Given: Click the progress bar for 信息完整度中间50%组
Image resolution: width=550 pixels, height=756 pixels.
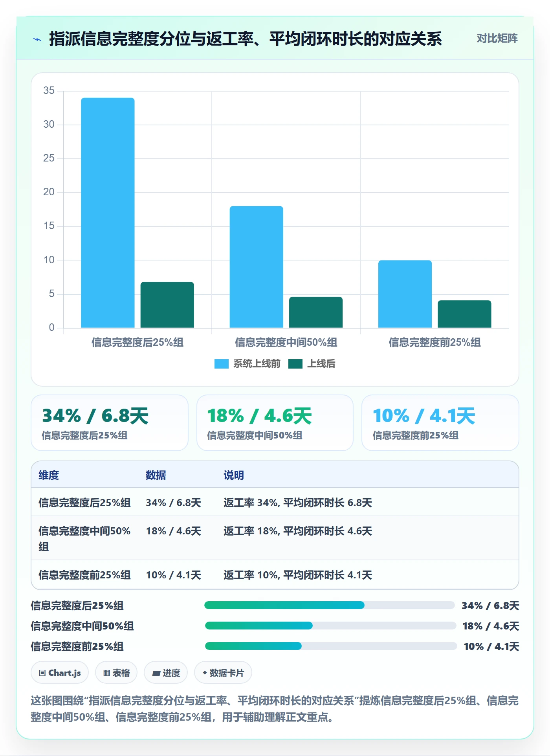Looking at the screenshot, I should point(330,626).
